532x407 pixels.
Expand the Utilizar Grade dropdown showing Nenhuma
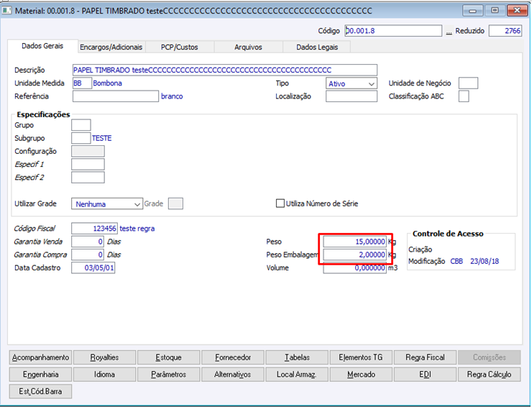point(107,204)
